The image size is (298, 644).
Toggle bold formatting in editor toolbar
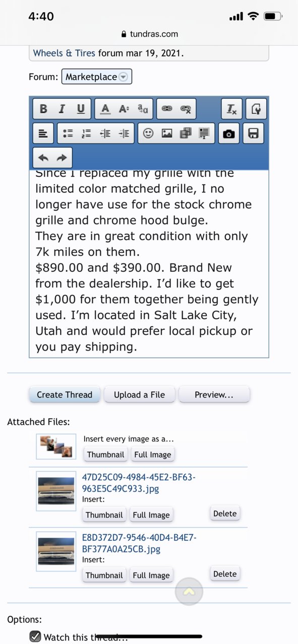[x=43, y=109]
